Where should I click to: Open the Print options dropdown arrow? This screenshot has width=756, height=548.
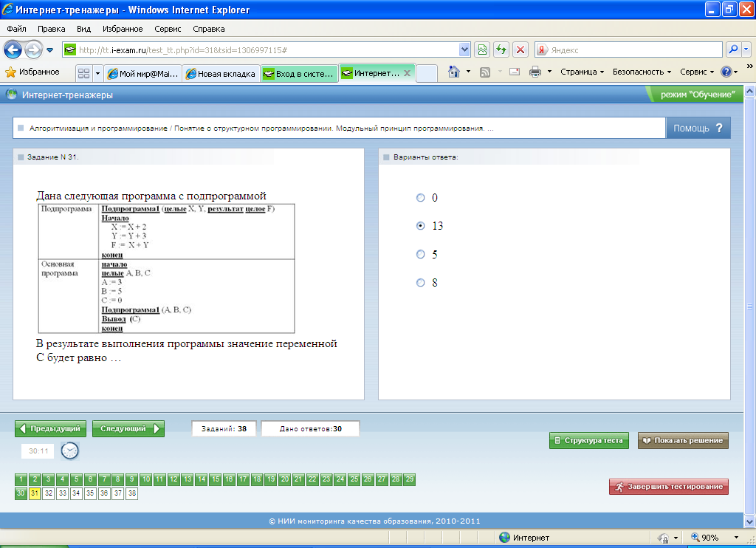549,72
